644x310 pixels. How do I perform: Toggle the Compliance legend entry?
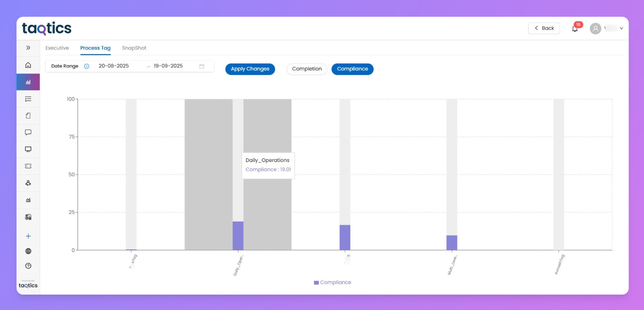pyautogui.click(x=333, y=283)
